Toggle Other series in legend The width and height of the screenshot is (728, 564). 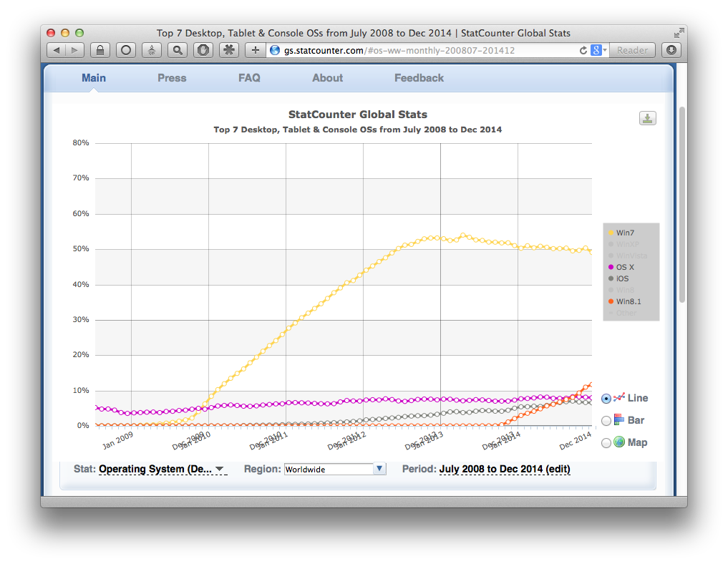click(x=623, y=313)
